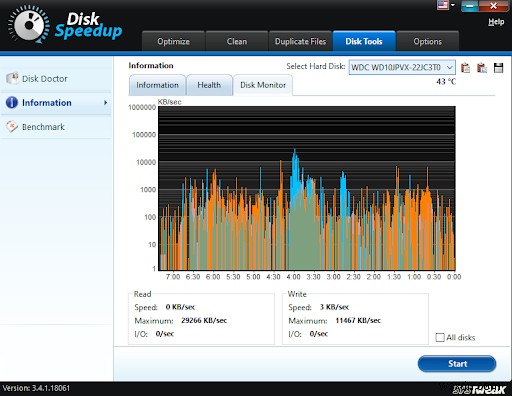The width and height of the screenshot is (512, 396).
Task: Select the Disk Tools tab
Action: tap(364, 41)
